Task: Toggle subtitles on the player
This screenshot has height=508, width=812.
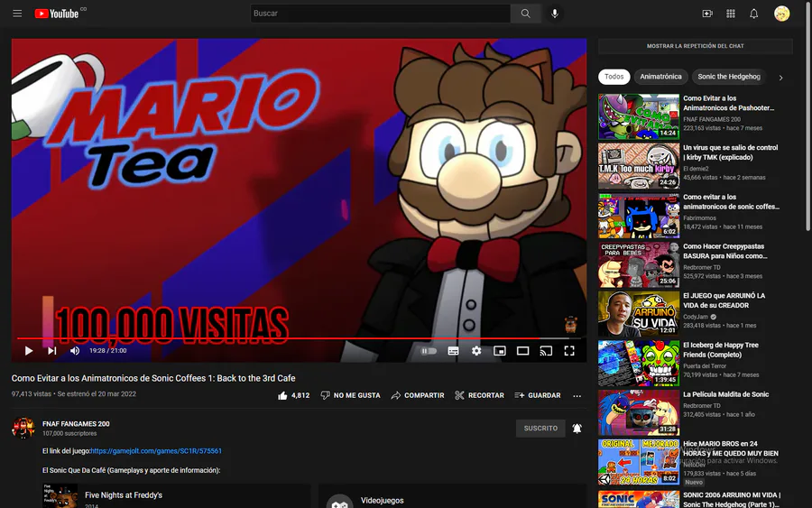Action: tap(453, 351)
